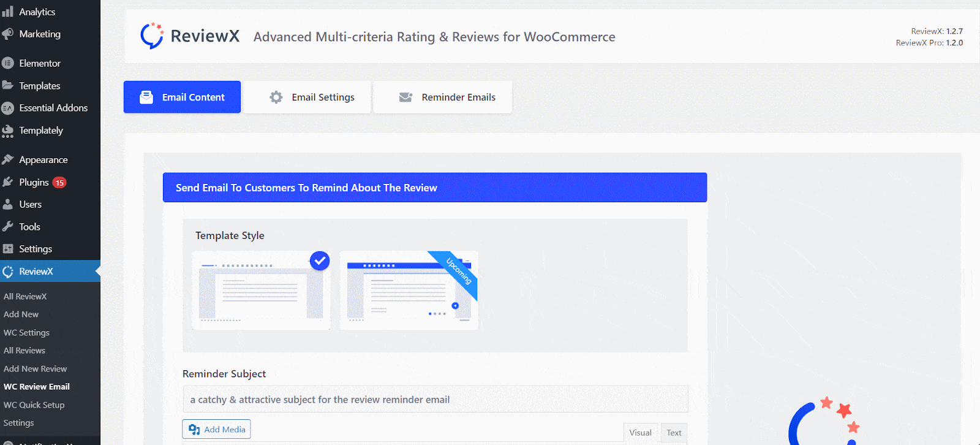Click the Email Settings gear icon

click(276, 97)
